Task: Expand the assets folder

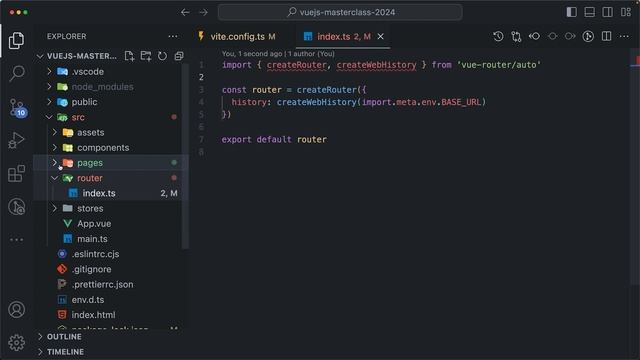Action: coord(55,132)
